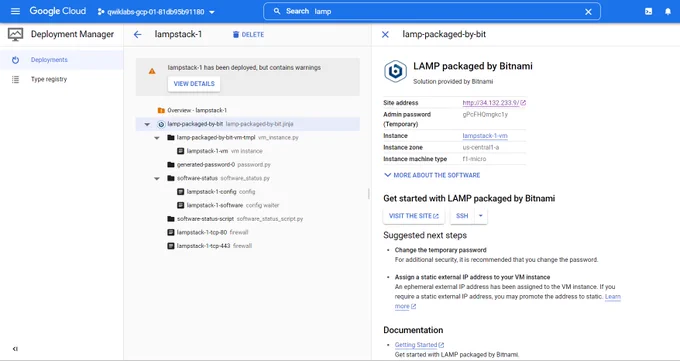Close the lamp-packaged-by-bit details panel
Screen dimensions: 680x361
click(x=385, y=34)
